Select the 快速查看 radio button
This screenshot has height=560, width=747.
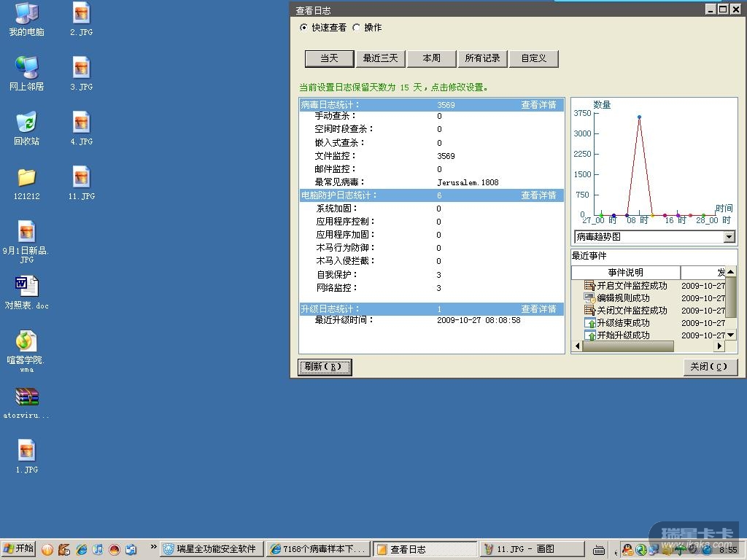tap(304, 28)
